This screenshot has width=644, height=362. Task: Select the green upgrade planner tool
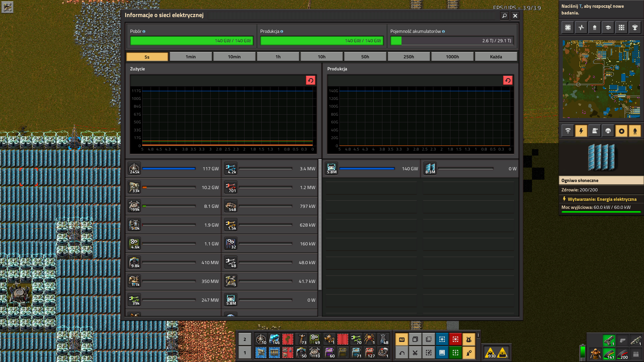[455, 353]
